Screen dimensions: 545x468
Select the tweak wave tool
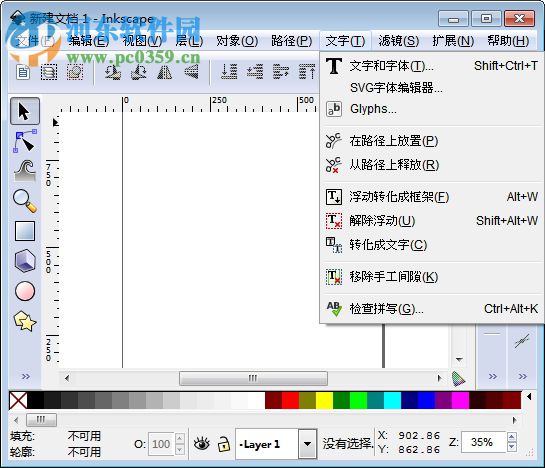pos(25,171)
